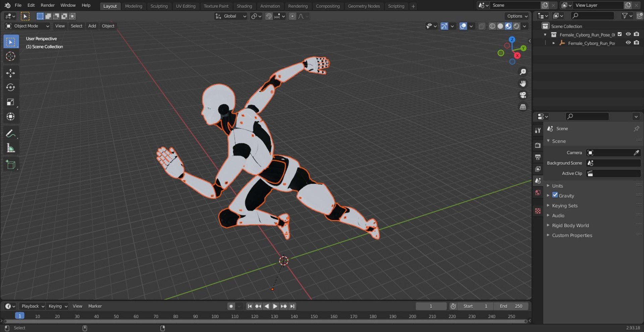The height and width of the screenshot is (332, 644).
Task: Toggle the Gravity checkbox
Action: 555,195
